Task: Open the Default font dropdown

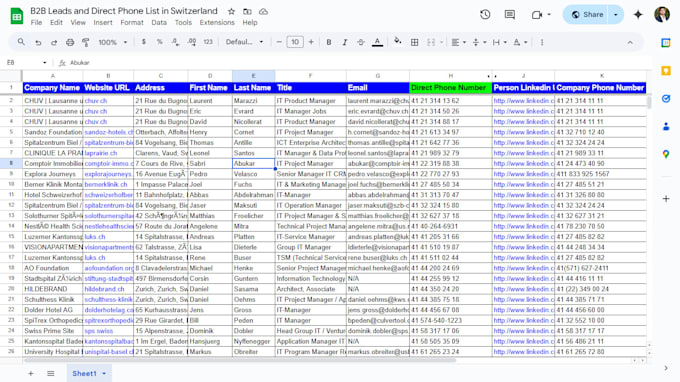Action: point(245,42)
